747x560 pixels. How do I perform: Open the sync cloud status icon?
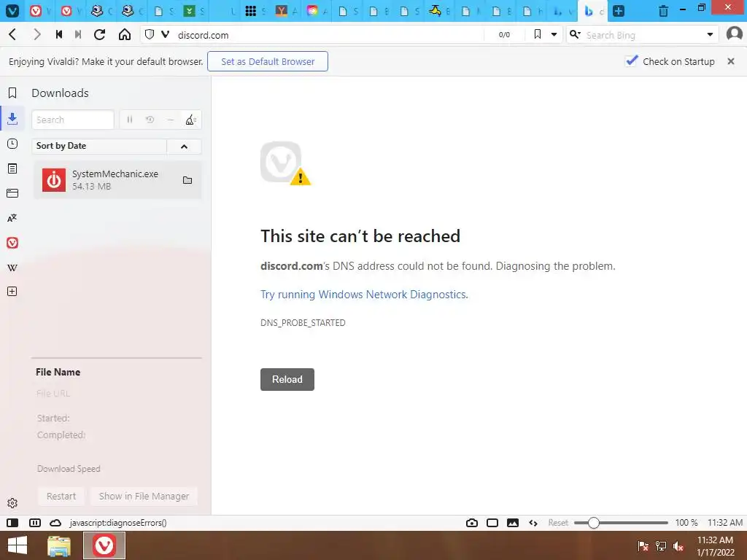tap(55, 523)
